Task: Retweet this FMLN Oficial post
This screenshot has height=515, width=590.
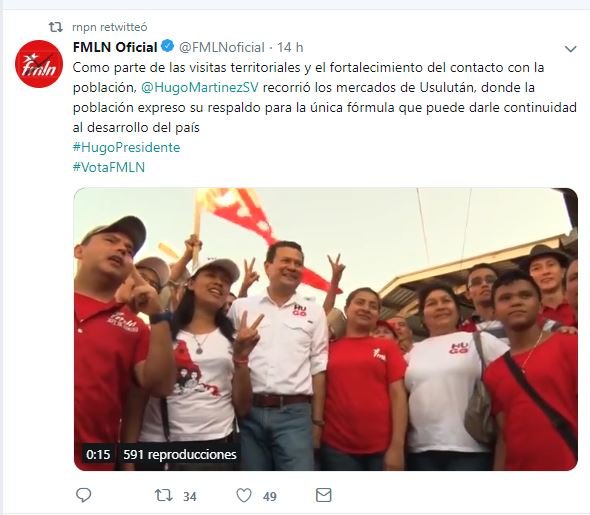Action: 164,495
